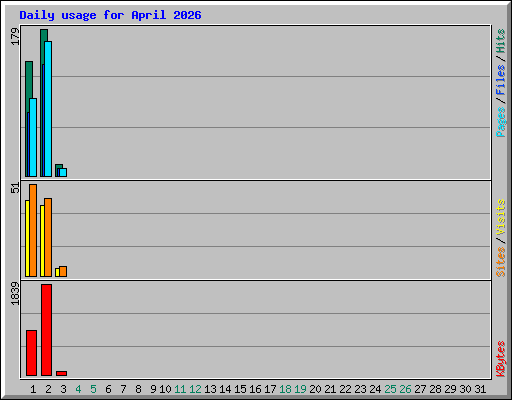Click day 27 on the x-axis

point(420,389)
